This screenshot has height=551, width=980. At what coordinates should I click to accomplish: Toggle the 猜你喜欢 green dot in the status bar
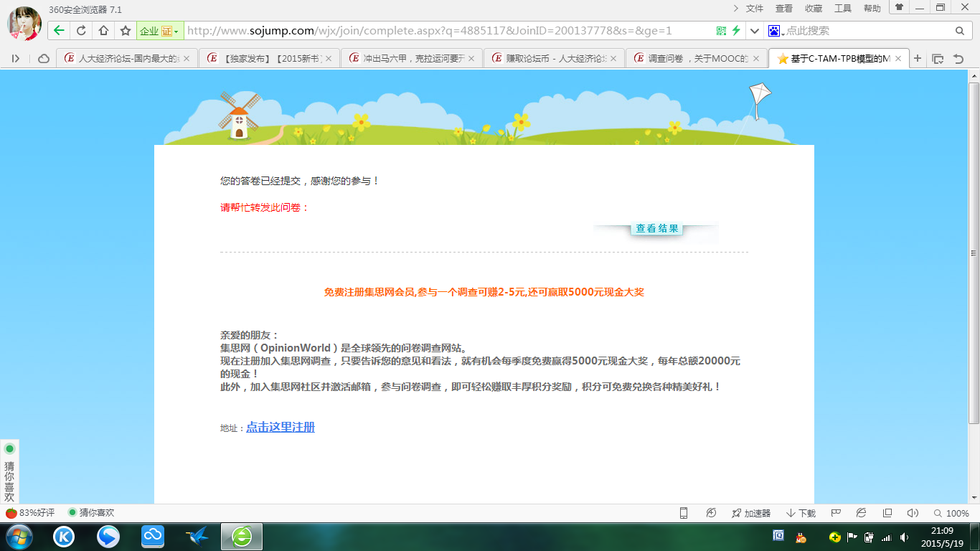(x=72, y=513)
